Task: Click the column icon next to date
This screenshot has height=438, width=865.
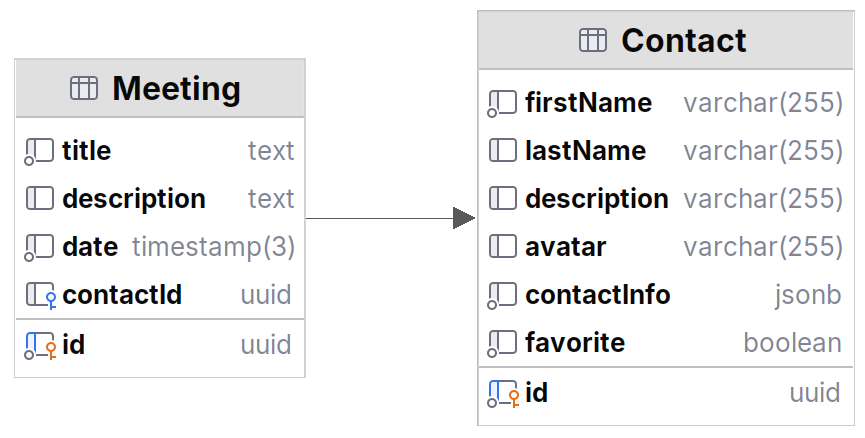Action: (39, 247)
